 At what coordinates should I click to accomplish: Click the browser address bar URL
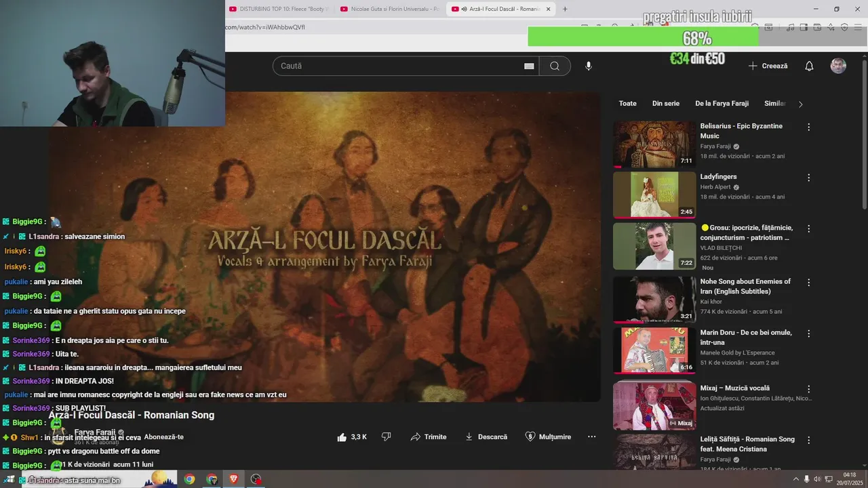tap(264, 27)
